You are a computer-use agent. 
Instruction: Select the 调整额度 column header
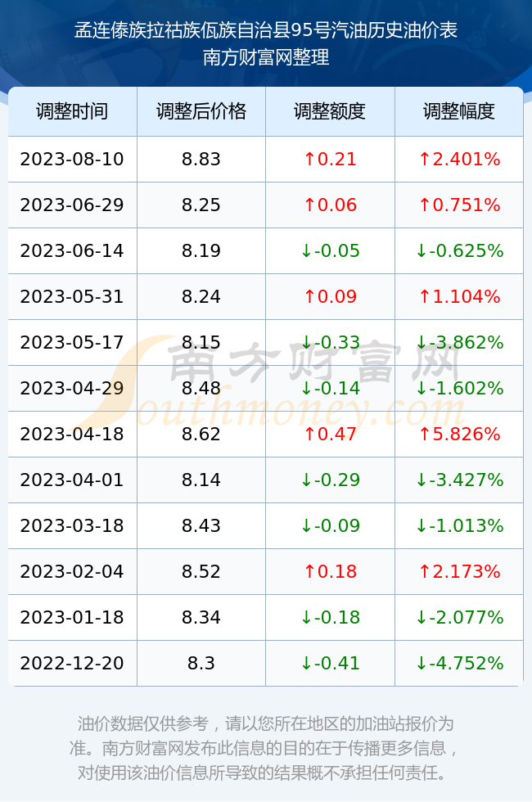pyautogui.click(x=330, y=111)
